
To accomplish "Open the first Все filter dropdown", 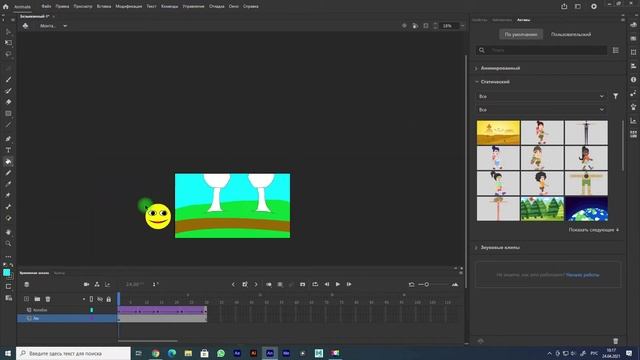I will pyautogui.click(x=541, y=96).
